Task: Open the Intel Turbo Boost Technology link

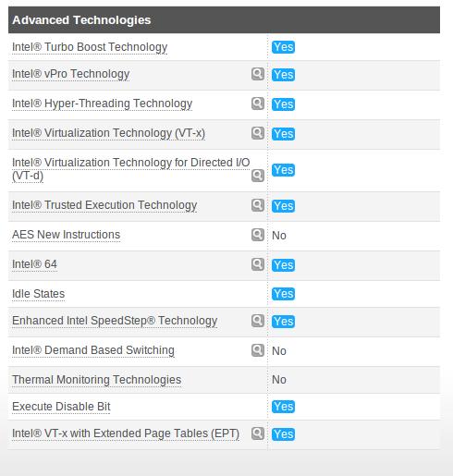Action: tap(90, 47)
